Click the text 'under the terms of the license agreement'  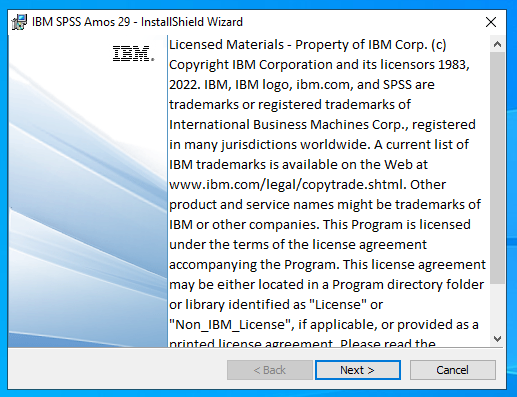coord(298,245)
